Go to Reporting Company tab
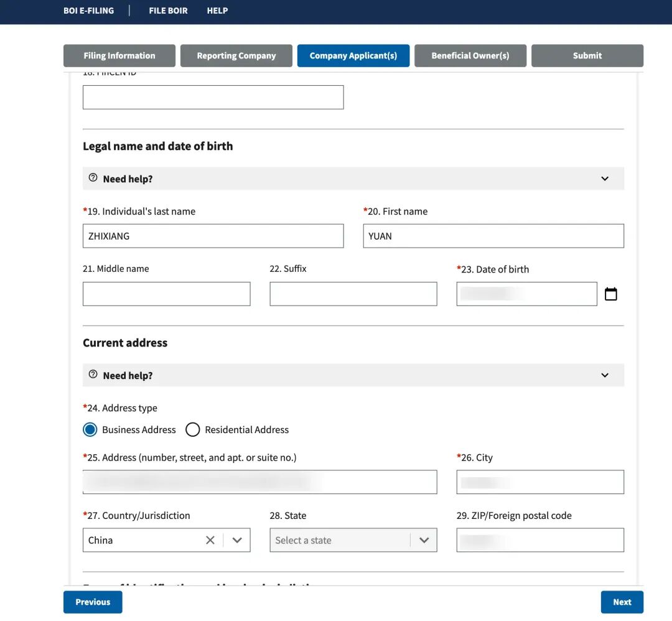The width and height of the screenshot is (672, 621). (236, 55)
